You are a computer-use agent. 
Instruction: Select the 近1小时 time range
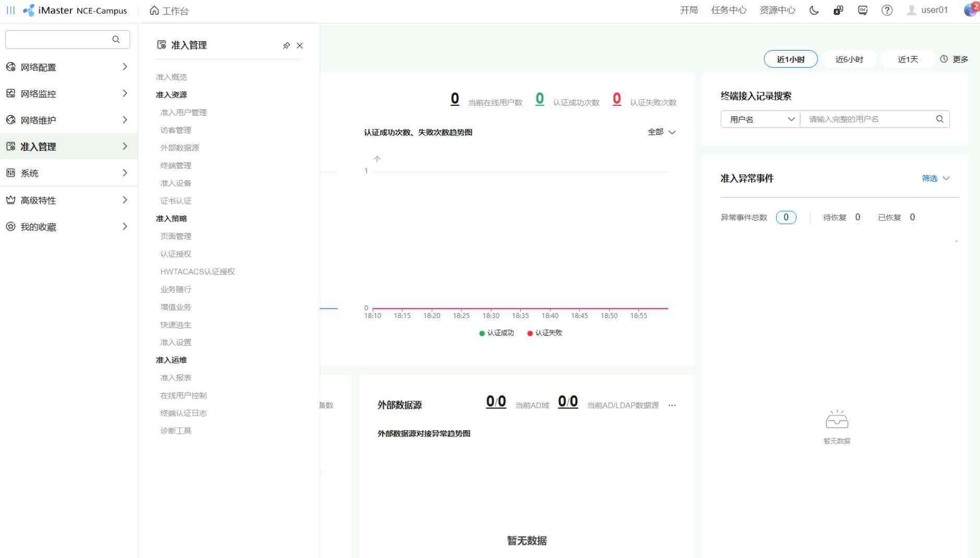tap(790, 59)
